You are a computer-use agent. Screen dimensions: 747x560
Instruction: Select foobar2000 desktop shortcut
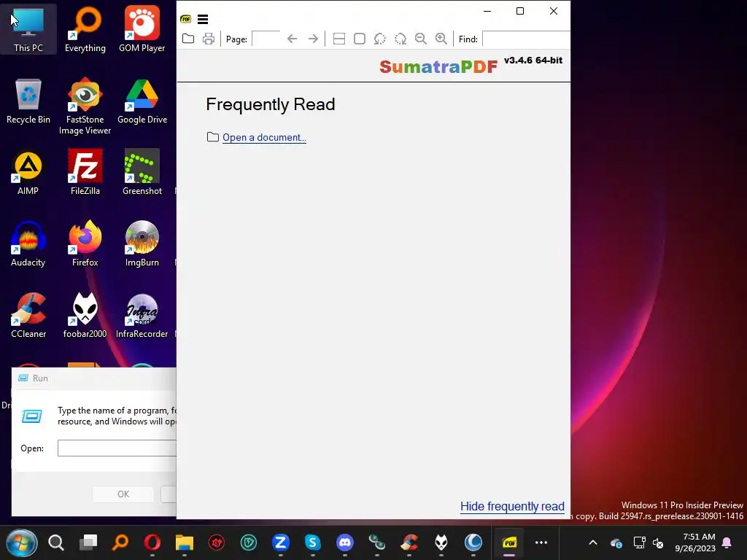click(x=85, y=316)
